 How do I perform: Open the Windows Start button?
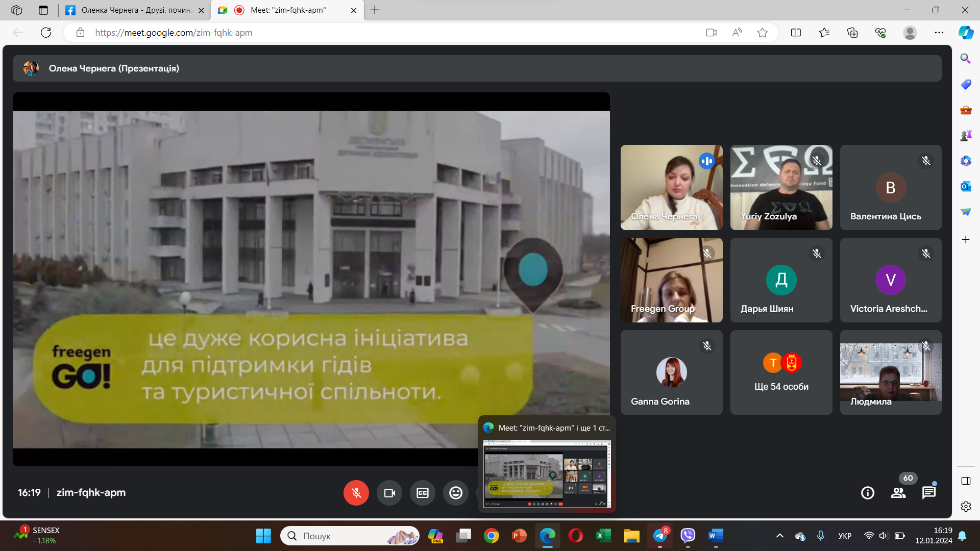click(263, 536)
